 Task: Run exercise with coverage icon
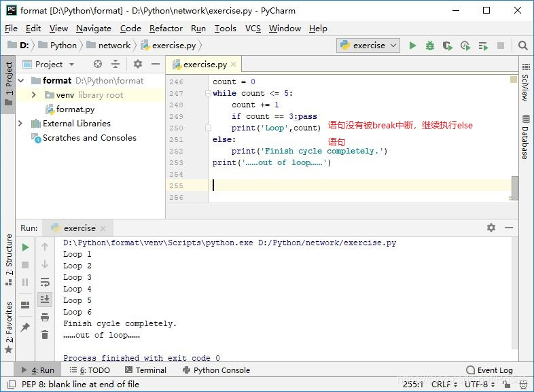[448, 46]
